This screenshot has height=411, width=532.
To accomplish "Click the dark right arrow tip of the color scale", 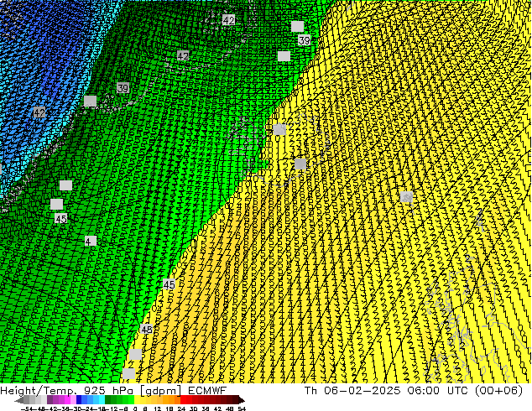I will coord(242,400).
